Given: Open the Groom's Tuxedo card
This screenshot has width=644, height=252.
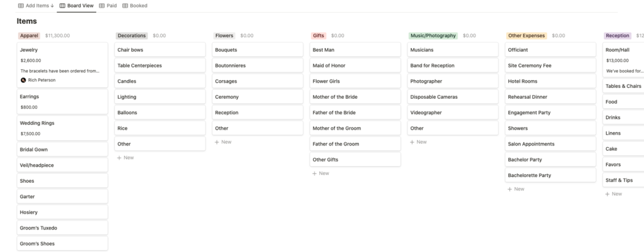Looking at the screenshot, I should [x=62, y=228].
